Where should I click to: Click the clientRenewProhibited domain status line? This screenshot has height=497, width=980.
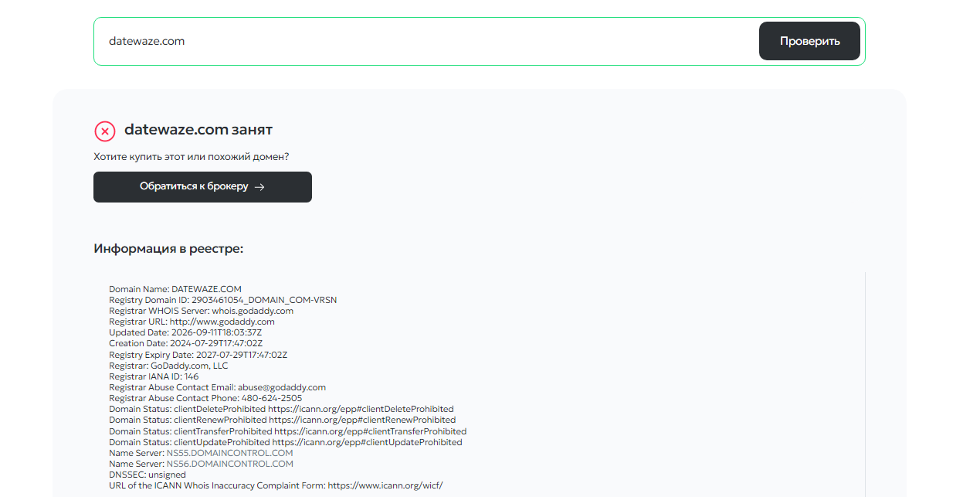point(283,420)
